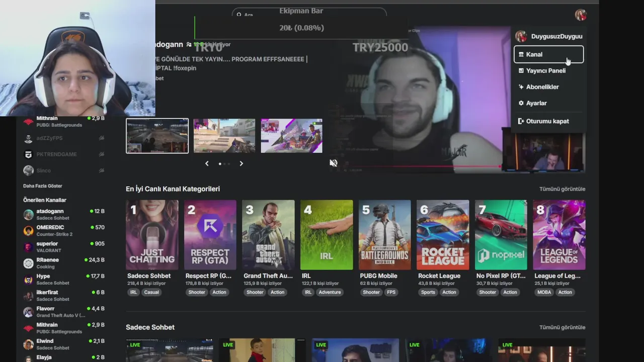Click the Flavorr avatar in sidebar
The height and width of the screenshot is (362, 644).
tap(29, 312)
